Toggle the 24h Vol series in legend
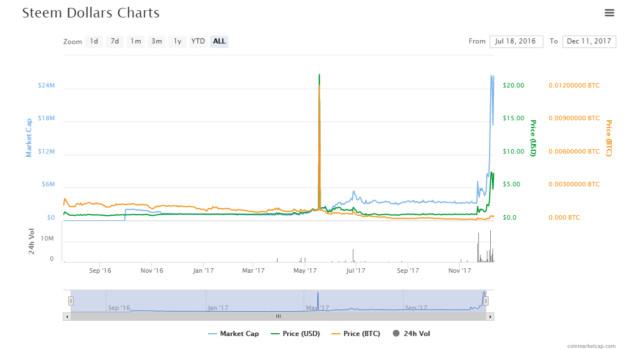Image resolution: width=644 pixels, height=349 pixels. 411,334
